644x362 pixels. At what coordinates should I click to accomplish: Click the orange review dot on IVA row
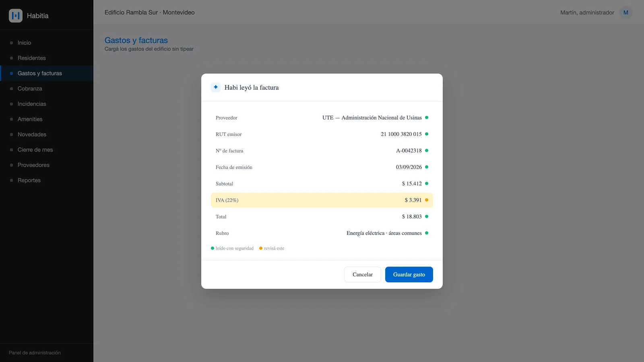427,200
